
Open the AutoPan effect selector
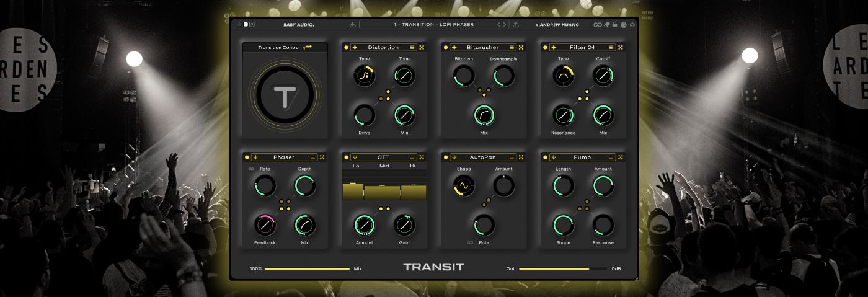pyautogui.click(x=482, y=157)
